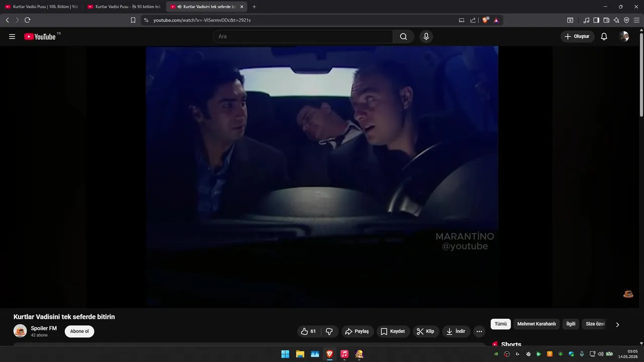Open the tab search toolbar icon

(x=570, y=20)
